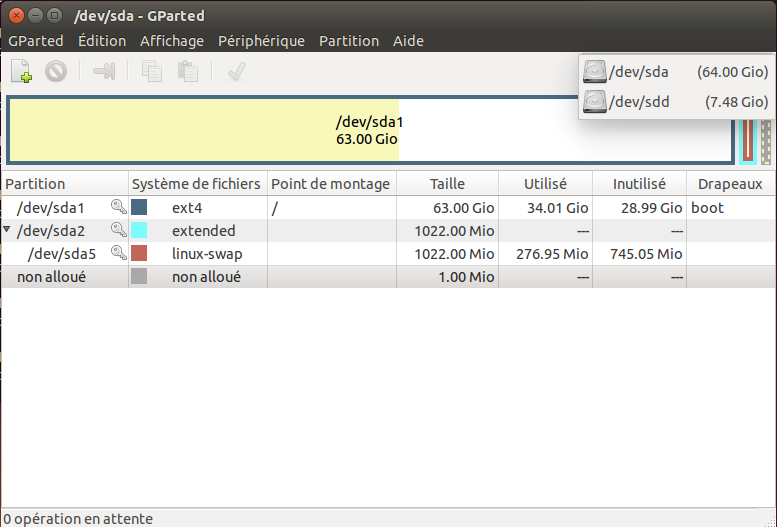Click the ext4 dark blue color swatch
Image resolution: width=777 pixels, height=527 pixels.
(x=139, y=207)
